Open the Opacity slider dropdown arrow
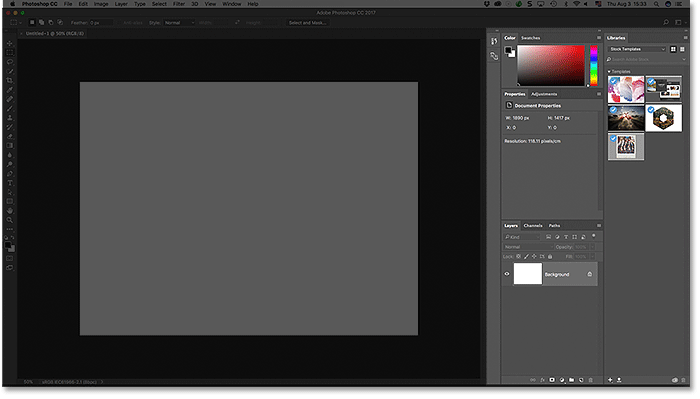700x399 pixels. coord(592,247)
